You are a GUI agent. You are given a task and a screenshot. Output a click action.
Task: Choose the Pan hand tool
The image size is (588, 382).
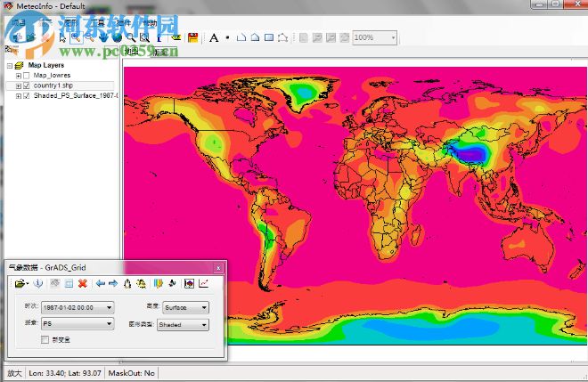point(103,37)
